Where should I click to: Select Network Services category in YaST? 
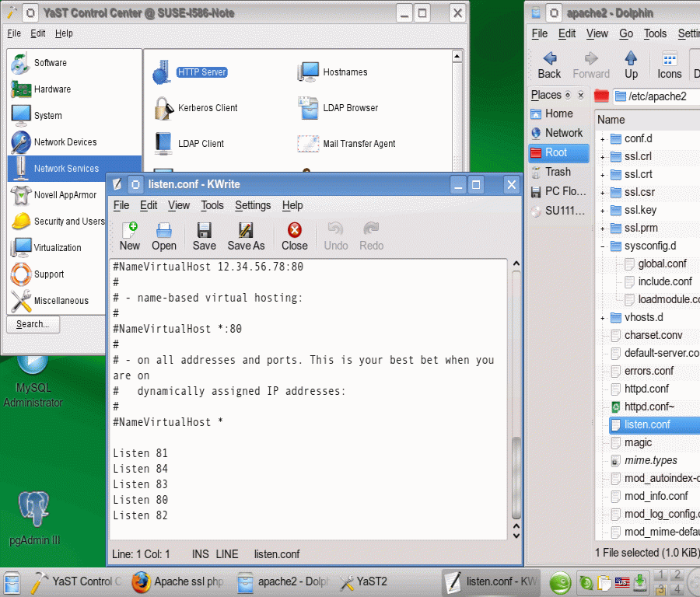click(x=55, y=168)
